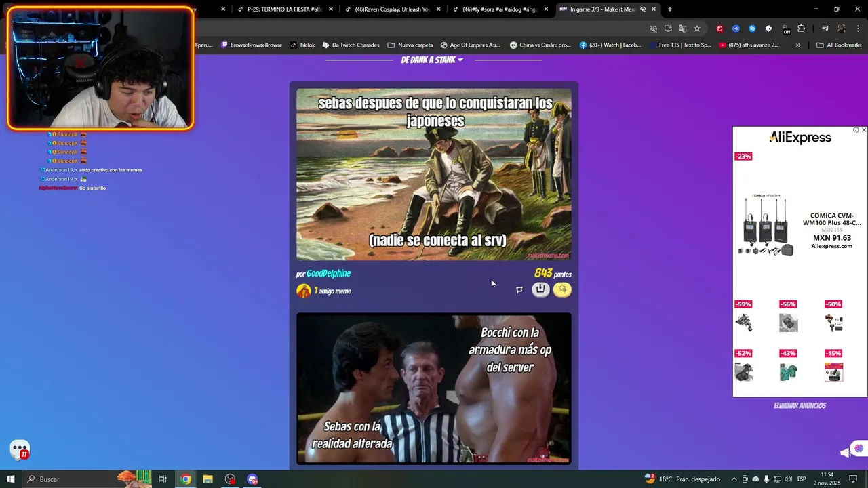
Task: Close the AliExpress ad
Action: pos(863,130)
